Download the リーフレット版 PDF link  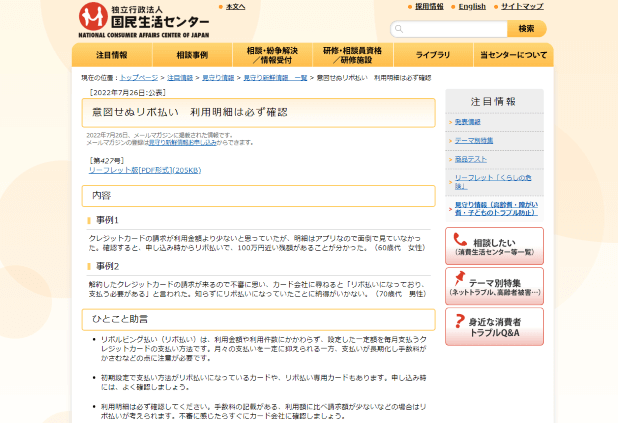click(145, 170)
